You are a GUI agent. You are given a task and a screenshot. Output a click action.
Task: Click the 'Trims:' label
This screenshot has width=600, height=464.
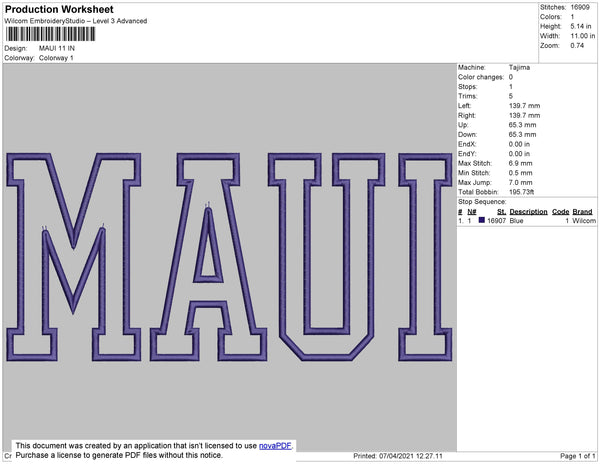click(x=468, y=96)
